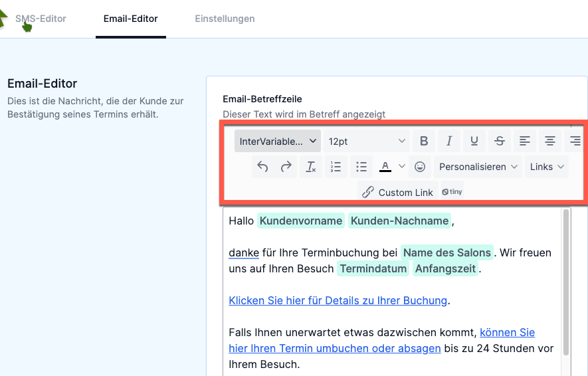This screenshot has width=588, height=376.
Task: Click the 'Dieser Text wird im Betreff angezeigt' hint
Action: click(x=304, y=114)
